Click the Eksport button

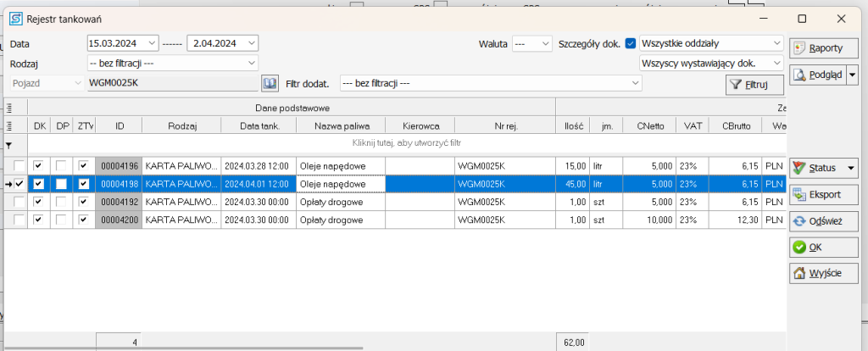click(823, 194)
